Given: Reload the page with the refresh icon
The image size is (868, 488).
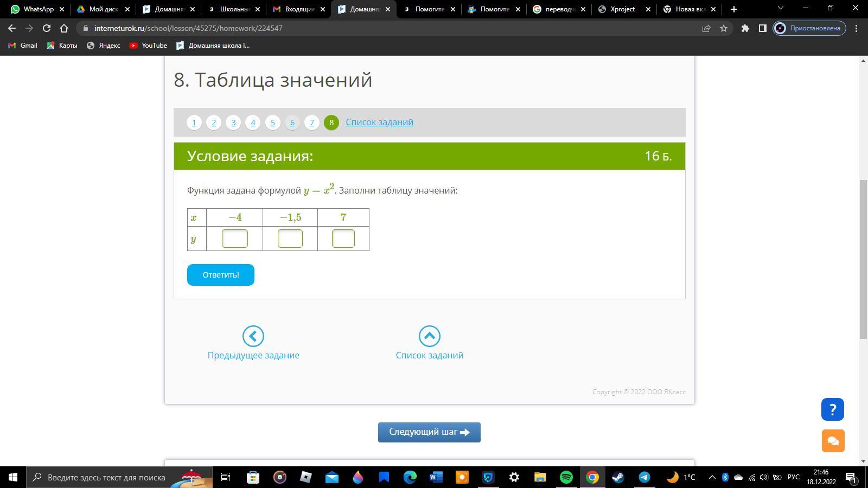Looking at the screenshot, I should (47, 28).
